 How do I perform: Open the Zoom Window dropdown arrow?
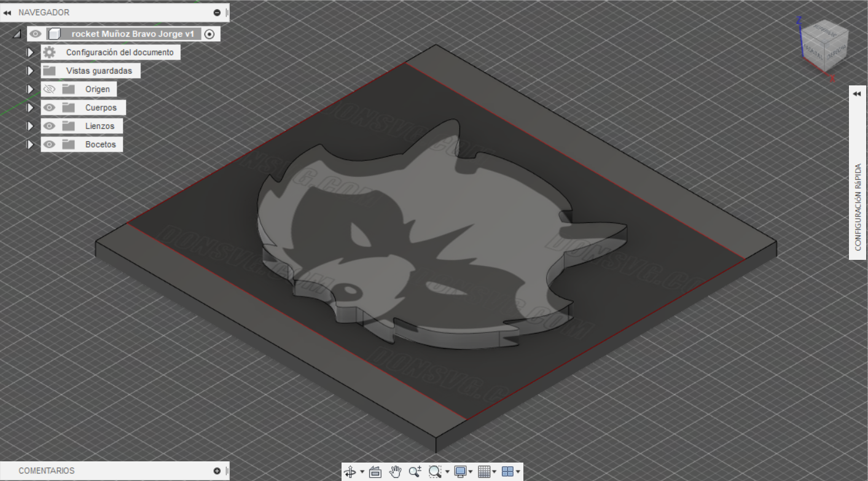(447, 472)
